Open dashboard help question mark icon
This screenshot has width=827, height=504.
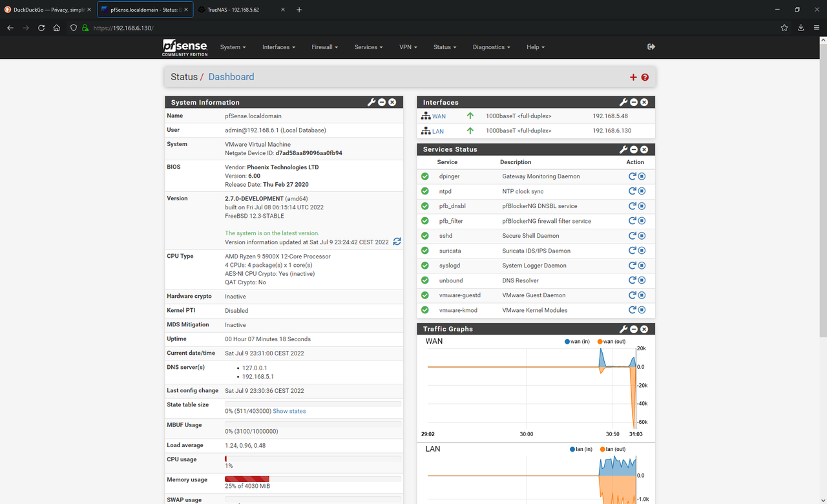click(645, 78)
